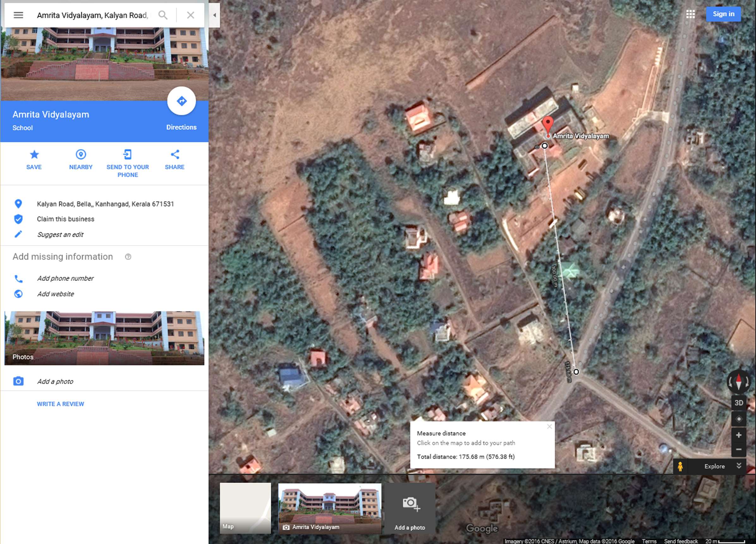The width and height of the screenshot is (756, 544).
Task: Click Add website
Action: point(56,294)
